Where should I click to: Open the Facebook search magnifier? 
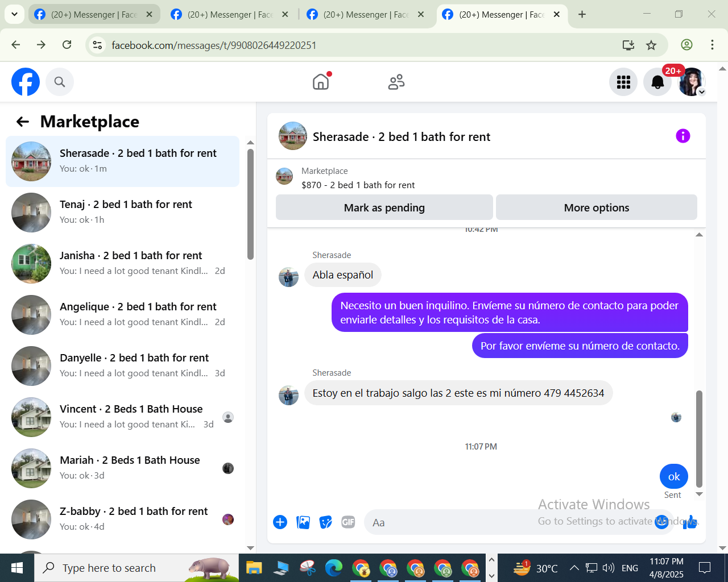[60, 82]
